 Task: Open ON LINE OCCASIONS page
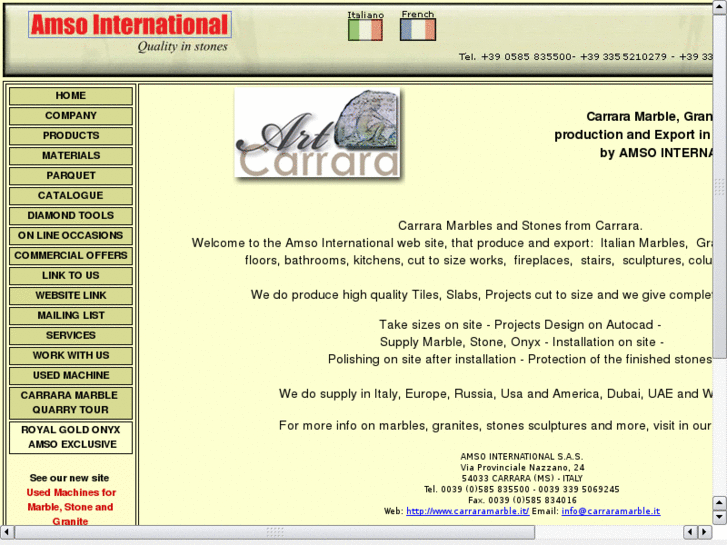(71, 235)
